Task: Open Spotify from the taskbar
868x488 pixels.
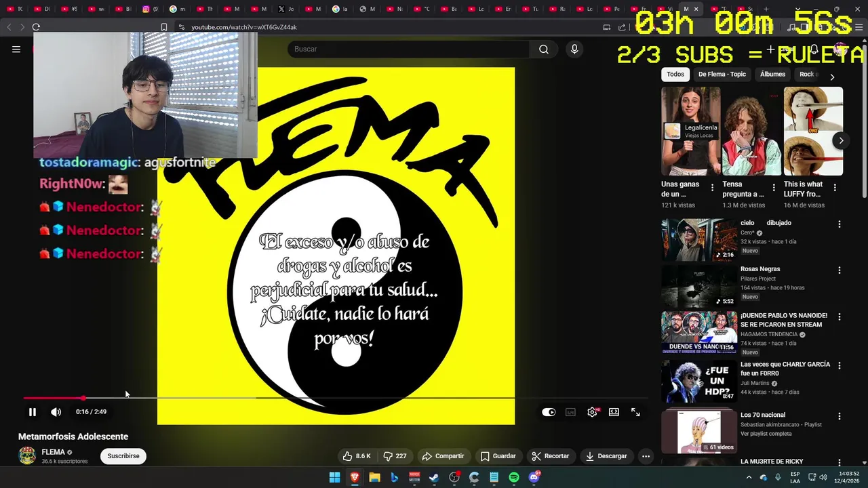Action: [514, 477]
